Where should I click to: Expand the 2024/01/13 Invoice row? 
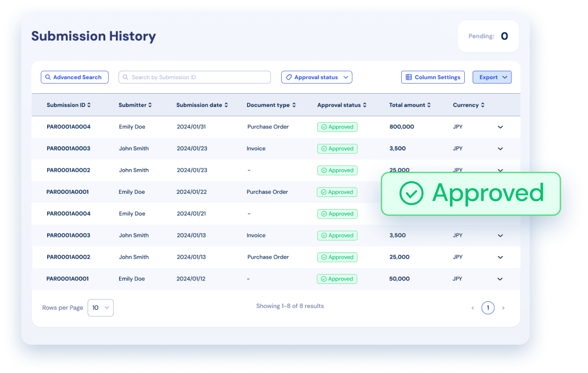coord(500,236)
